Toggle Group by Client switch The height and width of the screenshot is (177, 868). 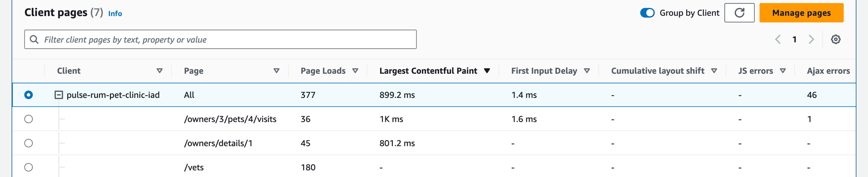[x=647, y=13]
